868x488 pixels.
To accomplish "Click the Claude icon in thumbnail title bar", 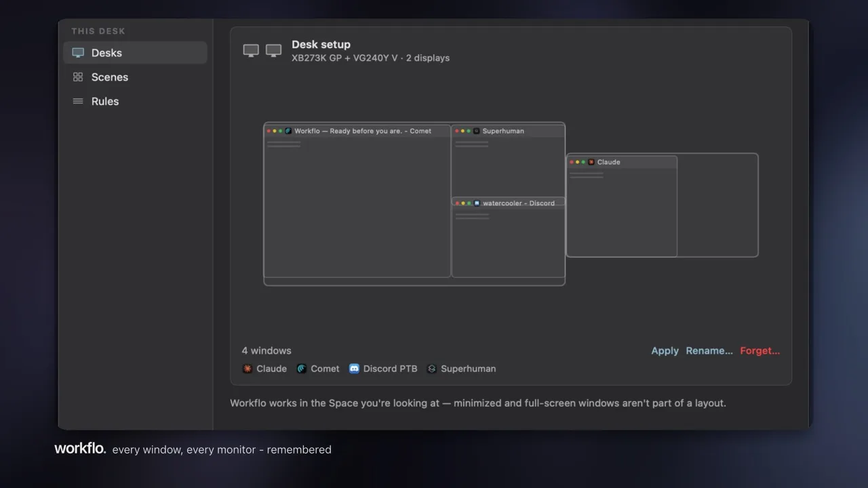I will 591,162.
